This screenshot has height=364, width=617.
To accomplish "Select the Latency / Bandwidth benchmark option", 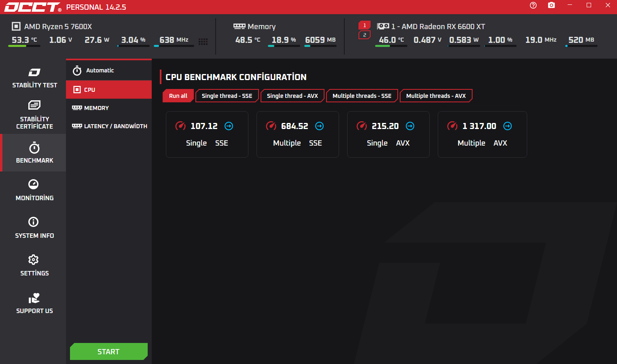I will (109, 126).
